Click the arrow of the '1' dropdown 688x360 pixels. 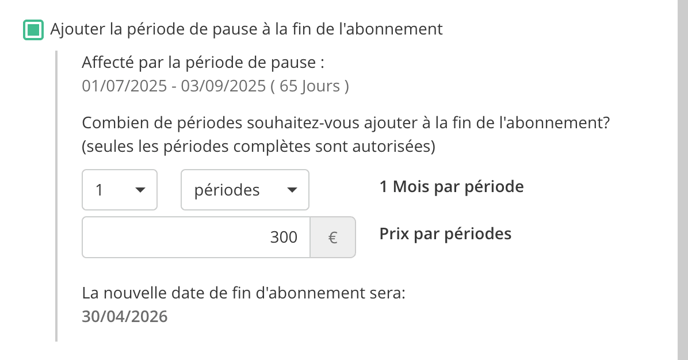tap(140, 190)
